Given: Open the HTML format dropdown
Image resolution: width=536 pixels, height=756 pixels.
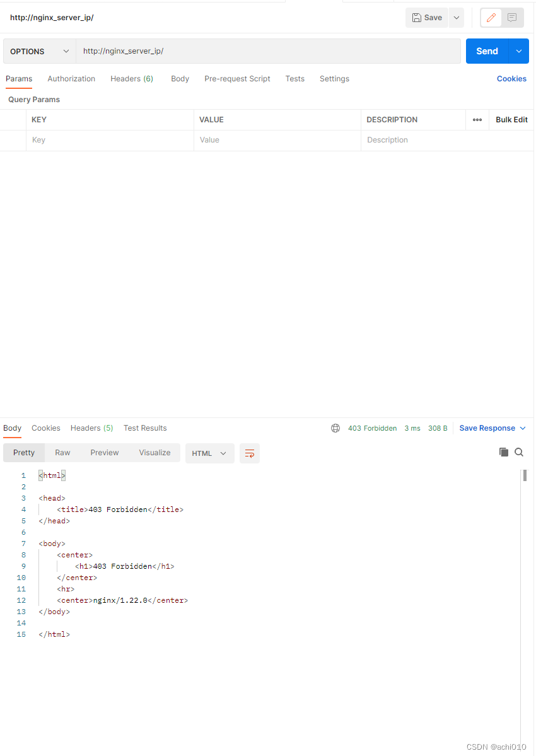Looking at the screenshot, I should pyautogui.click(x=210, y=453).
